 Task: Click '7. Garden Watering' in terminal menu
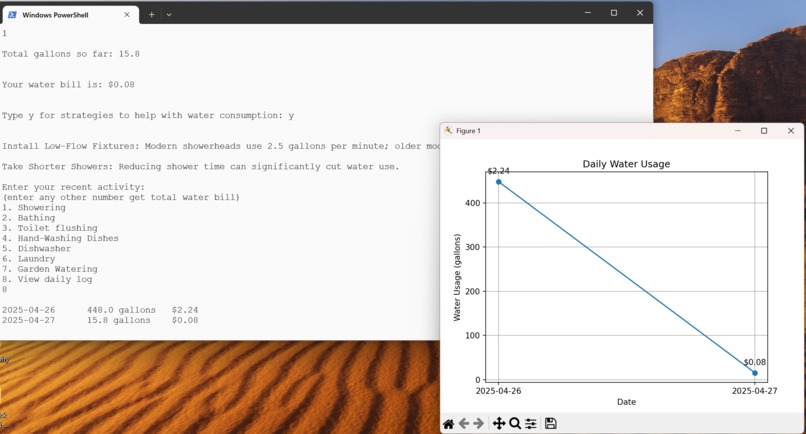click(x=49, y=269)
